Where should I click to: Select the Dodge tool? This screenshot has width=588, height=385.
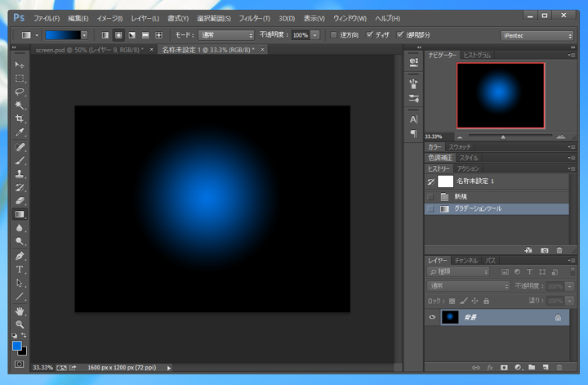pos(20,241)
